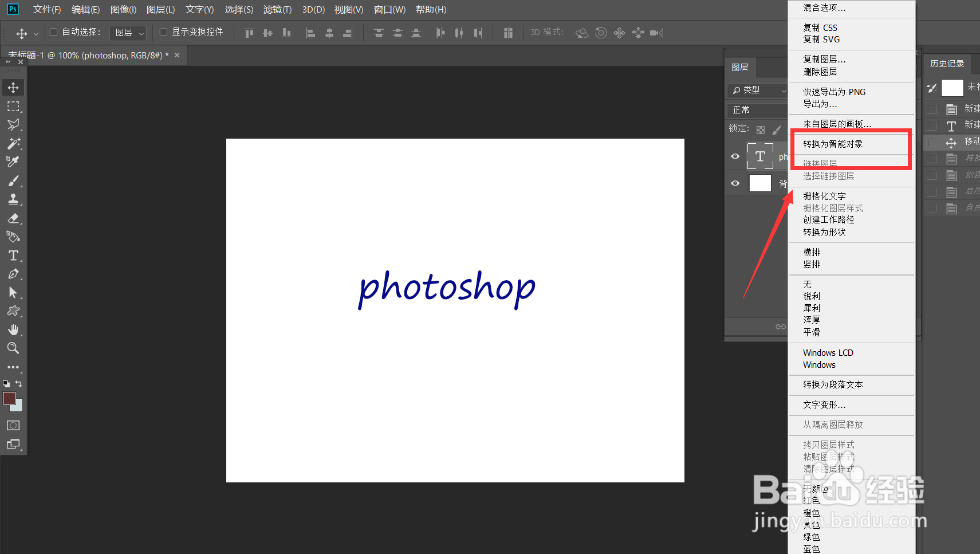This screenshot has height=554, width=980.
Task: Select the Pen tool
Action: click(13, 274)
